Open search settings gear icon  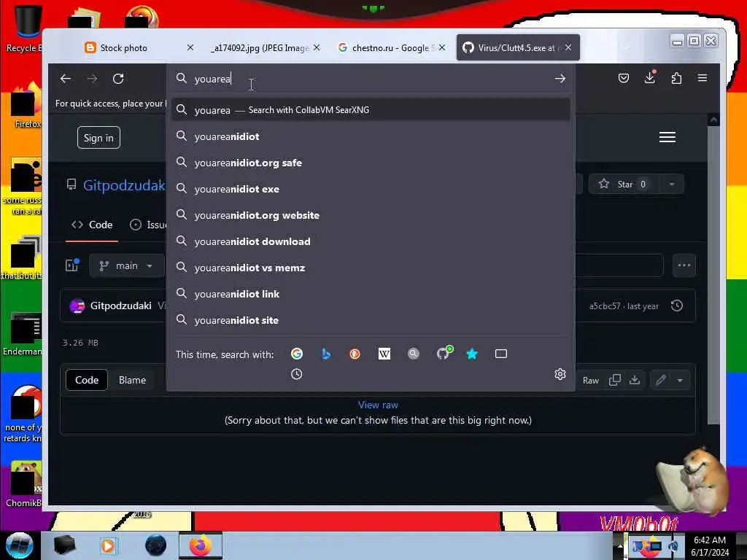click(x=560, y=374)
